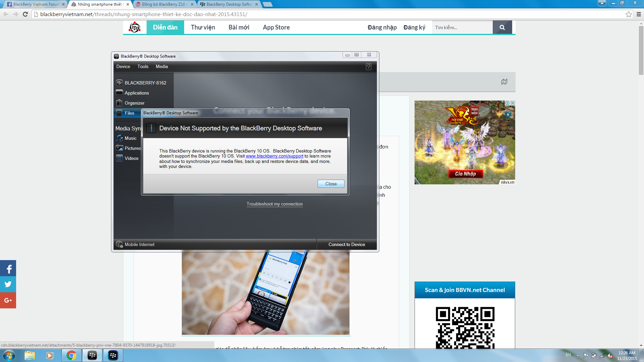Screen dimensions: 644x362
Task: Open the www.blackberry.com/support link
Action: click(274, 156)
